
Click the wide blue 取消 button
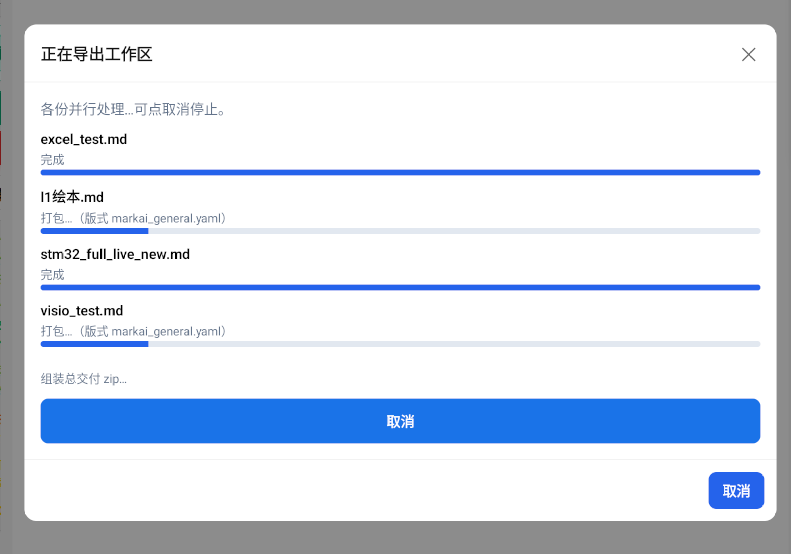400,421
